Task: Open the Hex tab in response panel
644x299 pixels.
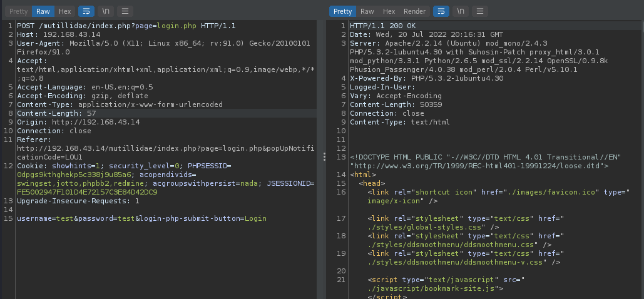Action: point(389,11)
